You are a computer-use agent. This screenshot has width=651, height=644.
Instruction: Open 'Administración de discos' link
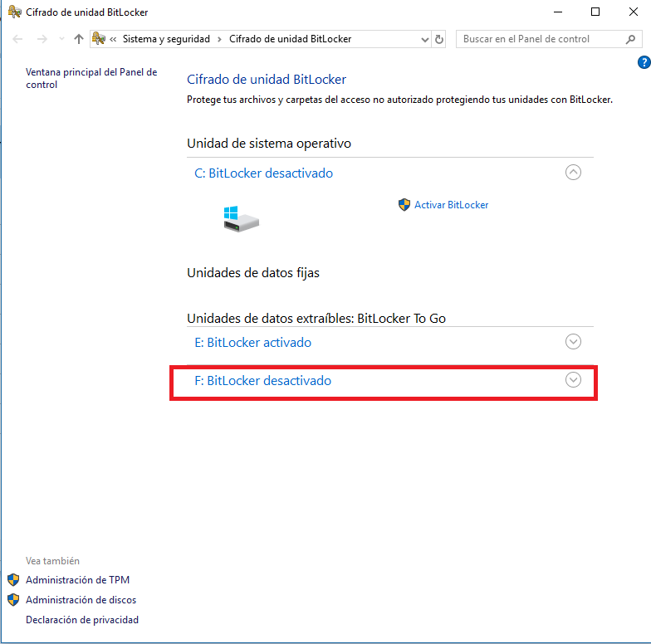(x=81, y=600)
